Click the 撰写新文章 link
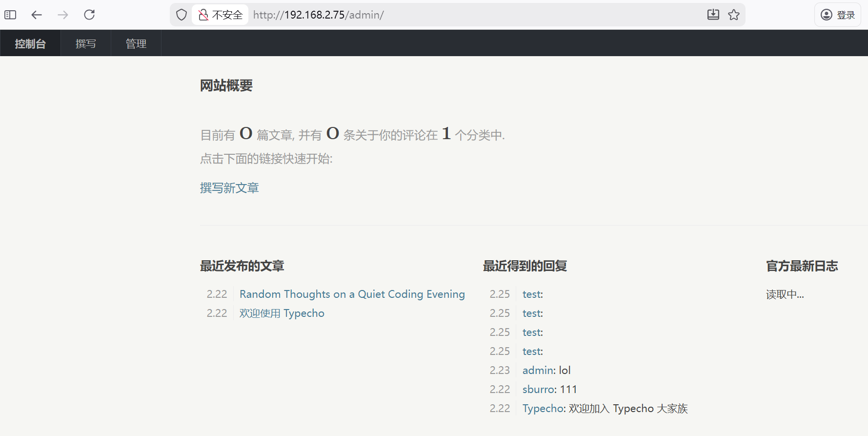This screenshot has height=436, width=868. [x=229, y=188]
